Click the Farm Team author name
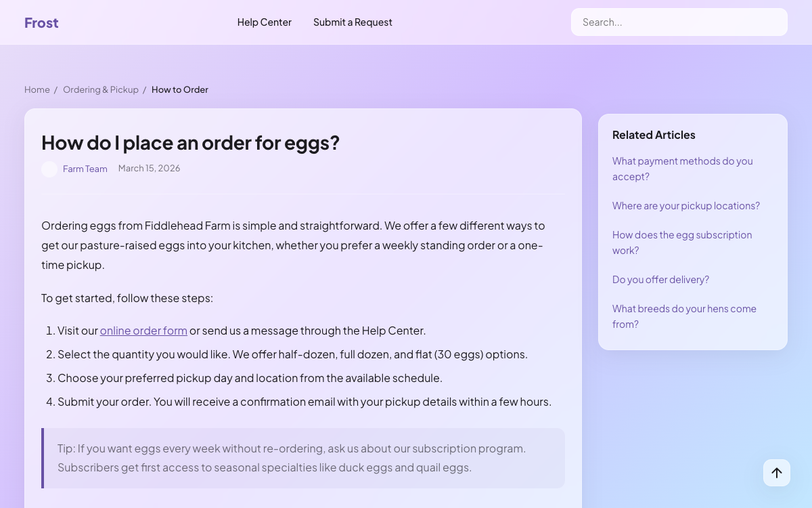The width and height of the screenshot is (812, 508). [85, 169]
